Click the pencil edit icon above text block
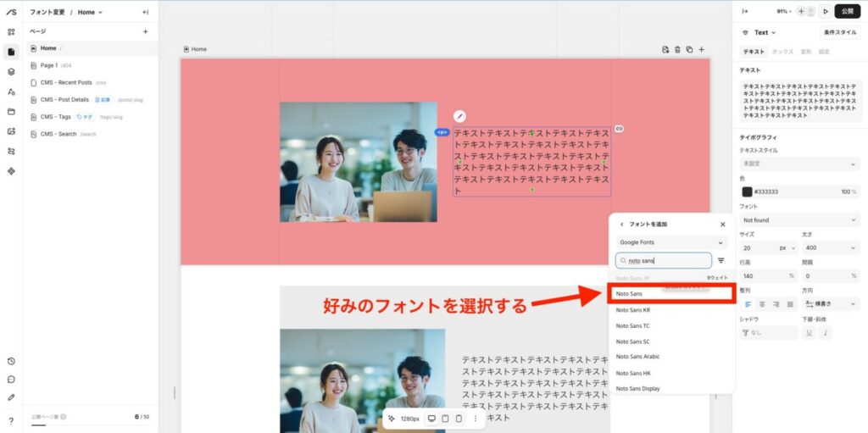The width and height of the screenshot is (868, 433). pyautogui.click(x=459, y=116)
